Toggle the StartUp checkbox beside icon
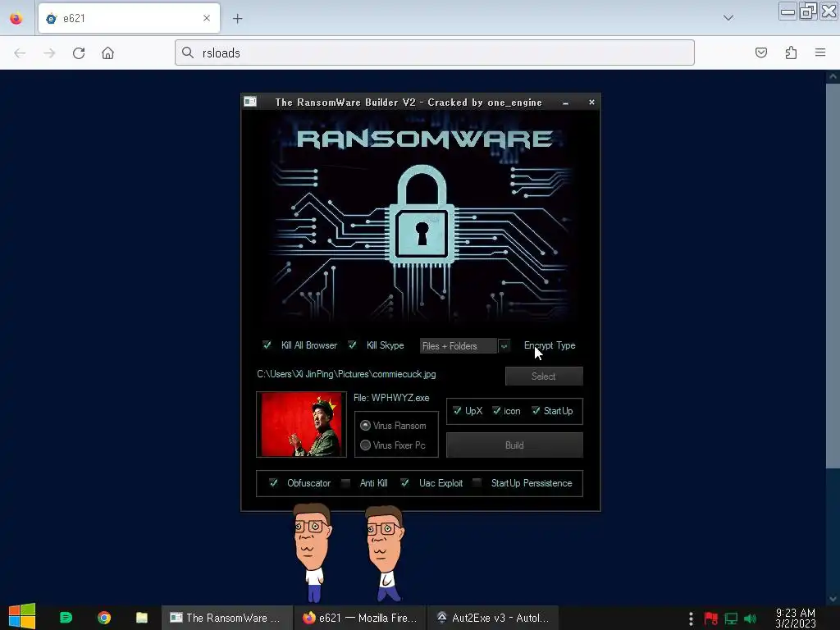This screenshot has height=630, width=840. coord(536,411)
